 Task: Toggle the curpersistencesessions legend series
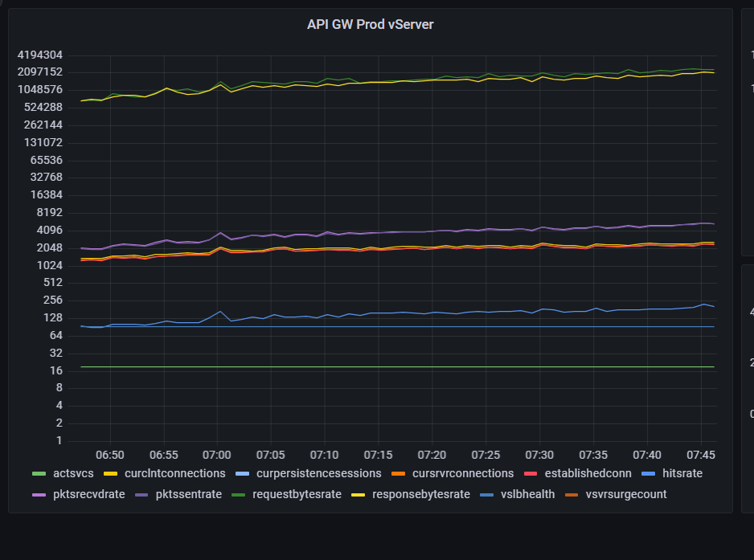[319, 473]
